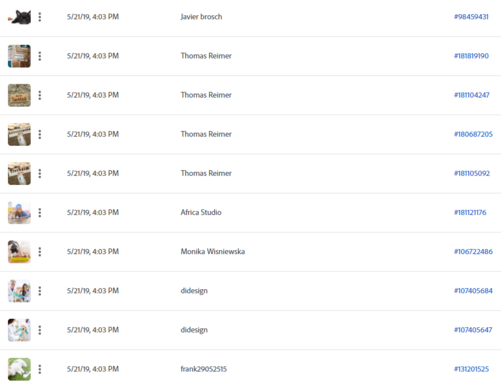This screenshot has height=388, width=501.
Task: Open the kebab menu for asset #181104247
Action: tap(40, 95)
